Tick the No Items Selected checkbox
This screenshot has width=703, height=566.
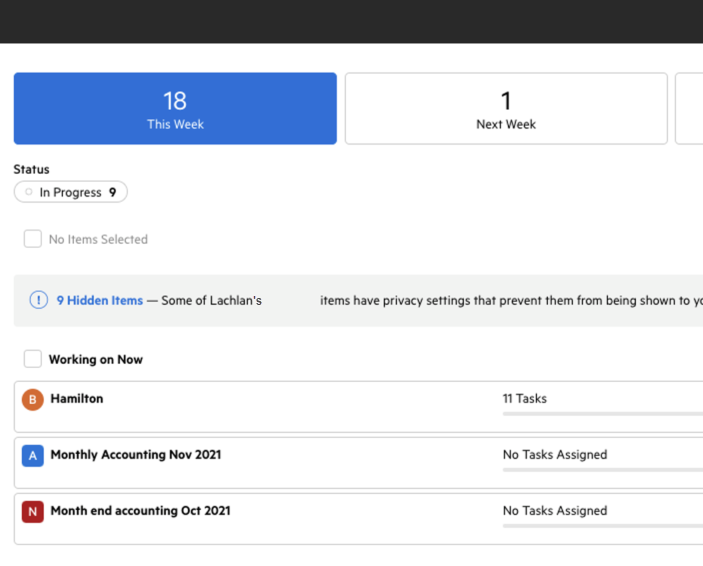point(33,239)
